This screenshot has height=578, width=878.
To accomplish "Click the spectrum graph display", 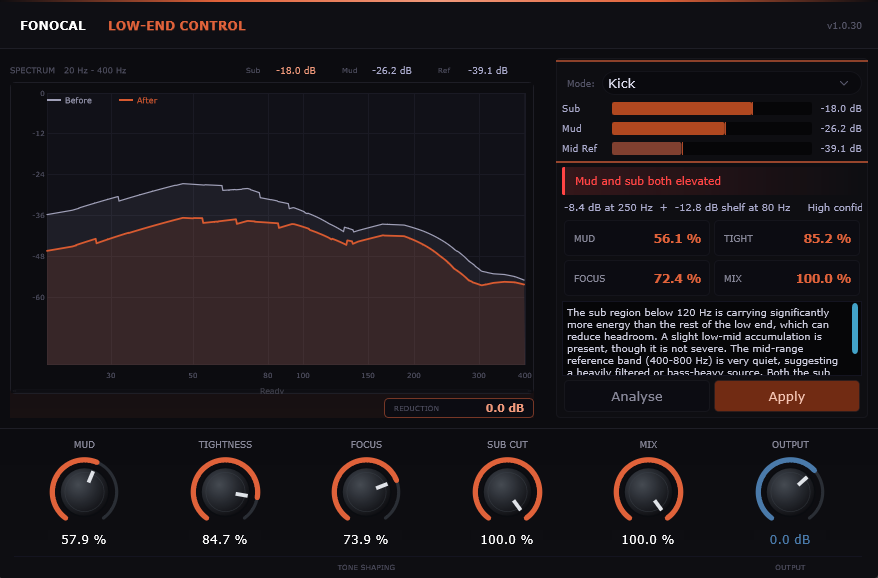I will 286,229.
